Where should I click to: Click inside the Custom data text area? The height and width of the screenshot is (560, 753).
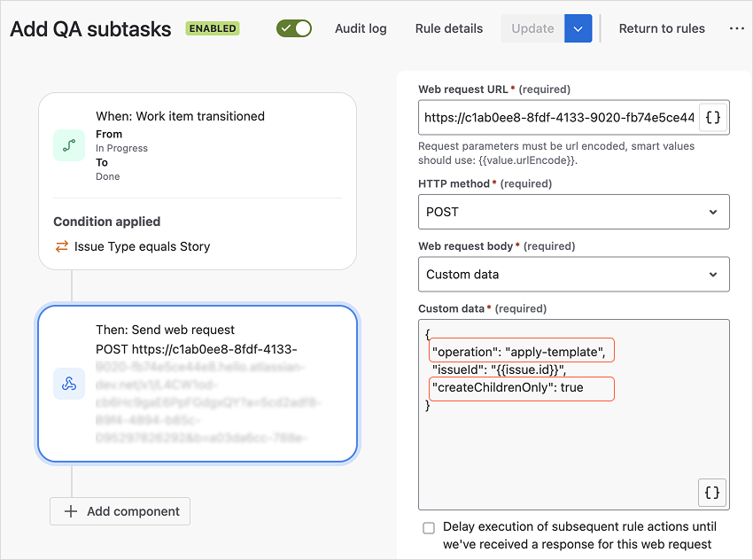pos(567,443)
